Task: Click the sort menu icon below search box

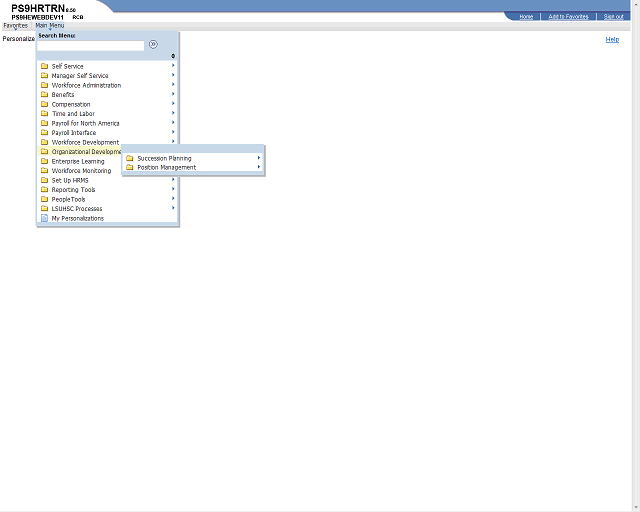Action: pos(173,56)
